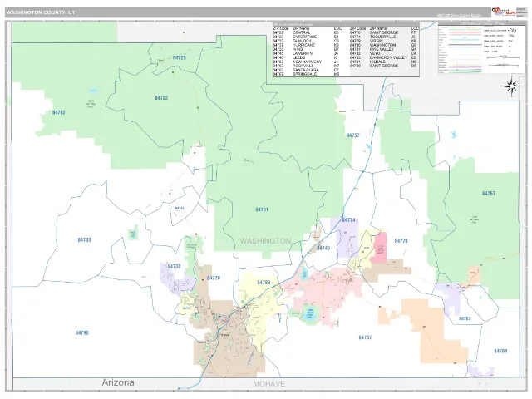The height and width of the screenshot is (399, 532).
Task: Click the large WASHINGTON county name label
Action: pyautogui.click(x=265, y=241)
